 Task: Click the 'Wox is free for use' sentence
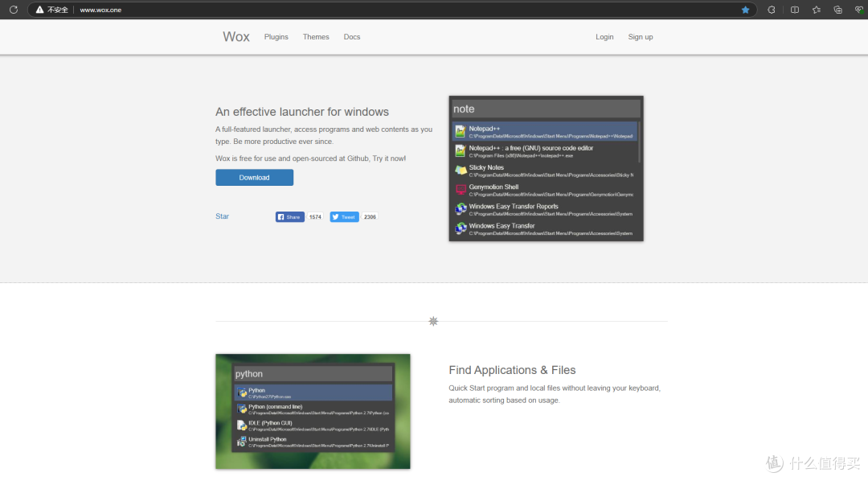coord(310,158)
